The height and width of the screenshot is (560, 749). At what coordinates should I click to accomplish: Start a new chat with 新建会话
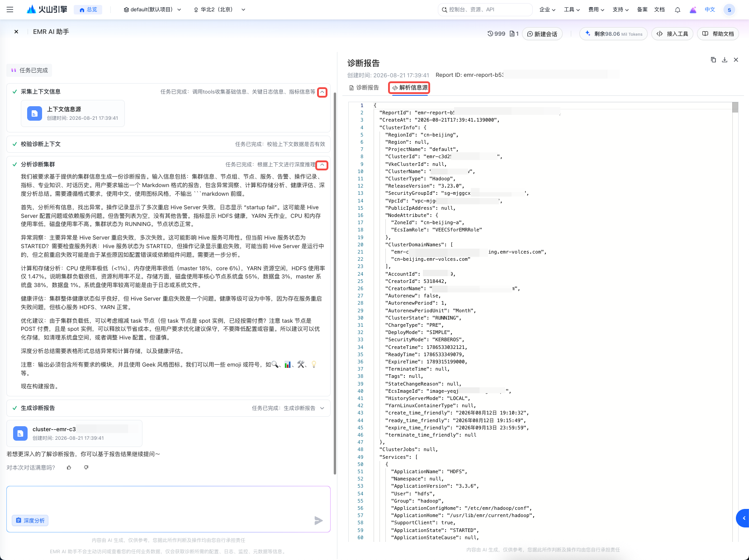point(542,34)
